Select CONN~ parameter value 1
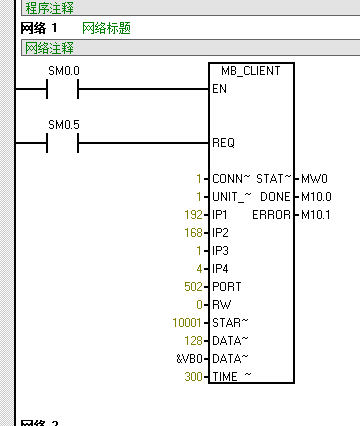The width and height of the screenshot is (360, 426). point(199,179)
